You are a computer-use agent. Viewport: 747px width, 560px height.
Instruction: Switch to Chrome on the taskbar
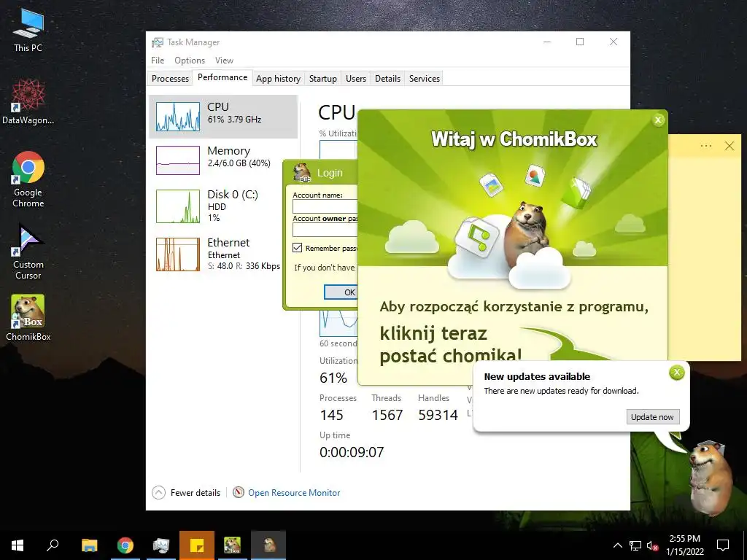[x=125, y=545]
